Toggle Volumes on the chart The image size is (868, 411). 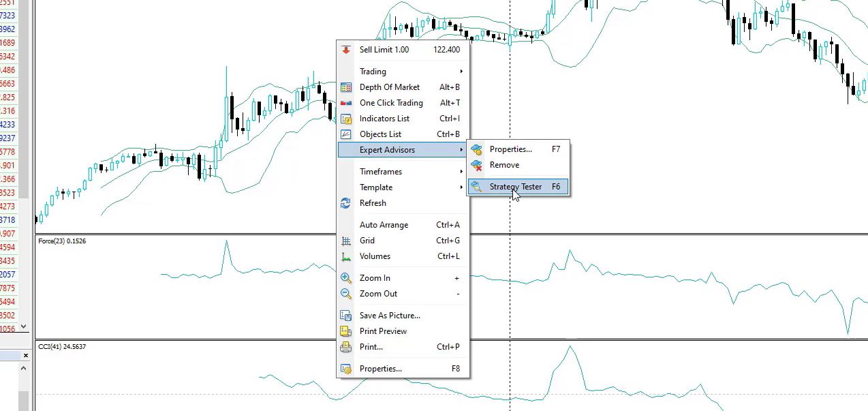374,256
